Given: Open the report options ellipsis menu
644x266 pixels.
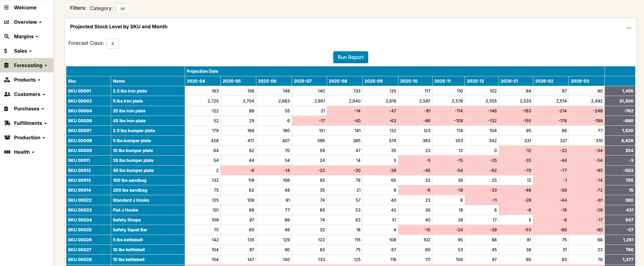Looking at the screenshot, I should [x=629, y=28].
